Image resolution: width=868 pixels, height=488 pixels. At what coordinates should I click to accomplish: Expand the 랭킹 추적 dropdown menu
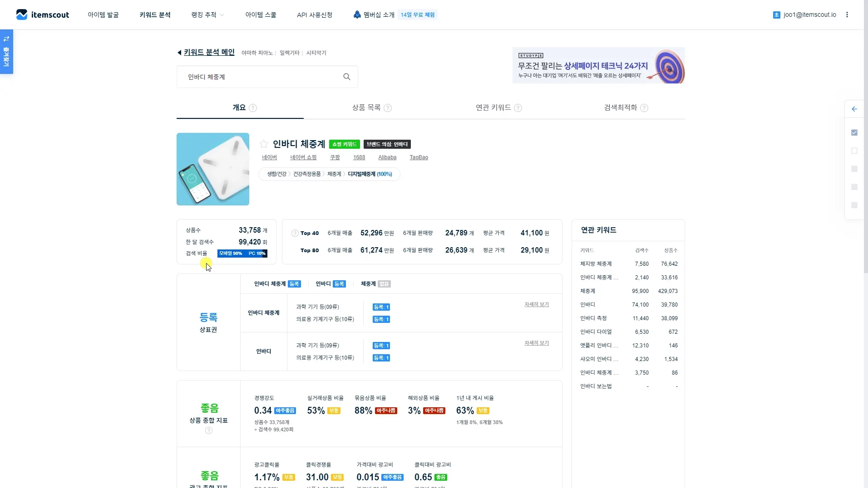208,15
